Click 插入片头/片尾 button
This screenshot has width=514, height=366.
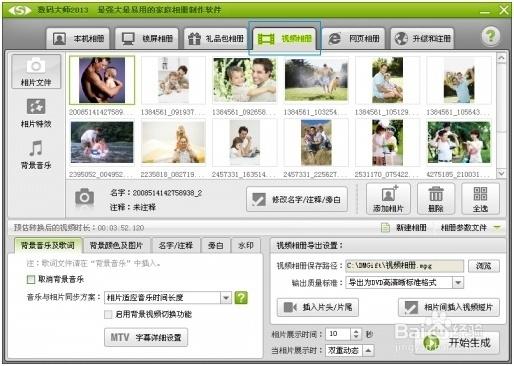click(x=318, y=307)
